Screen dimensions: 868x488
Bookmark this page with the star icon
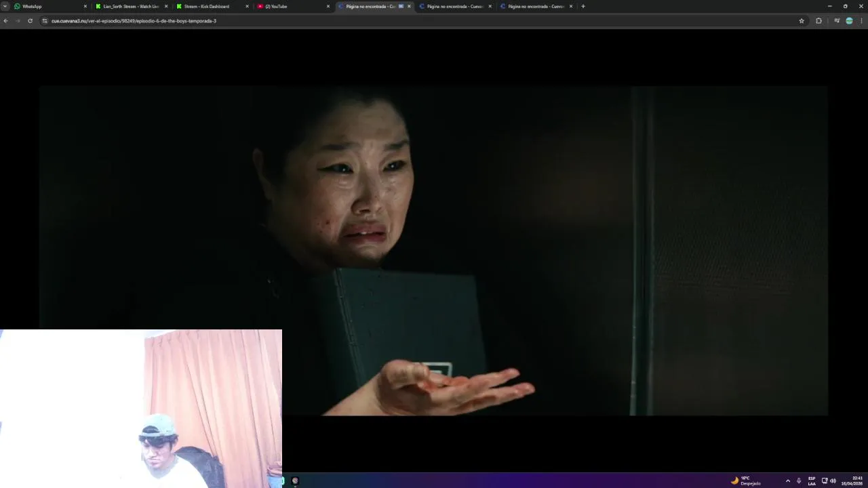click(x=802, y=21)
